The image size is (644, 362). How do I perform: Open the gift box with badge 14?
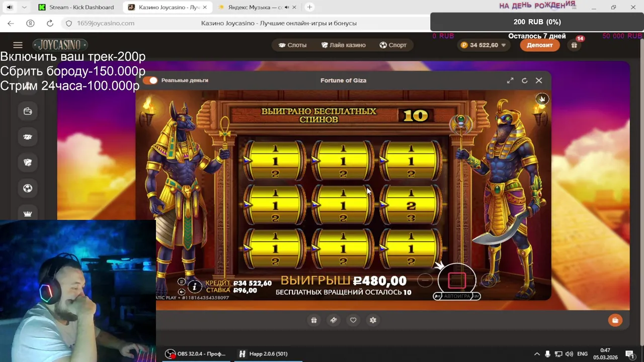(574, 45)
